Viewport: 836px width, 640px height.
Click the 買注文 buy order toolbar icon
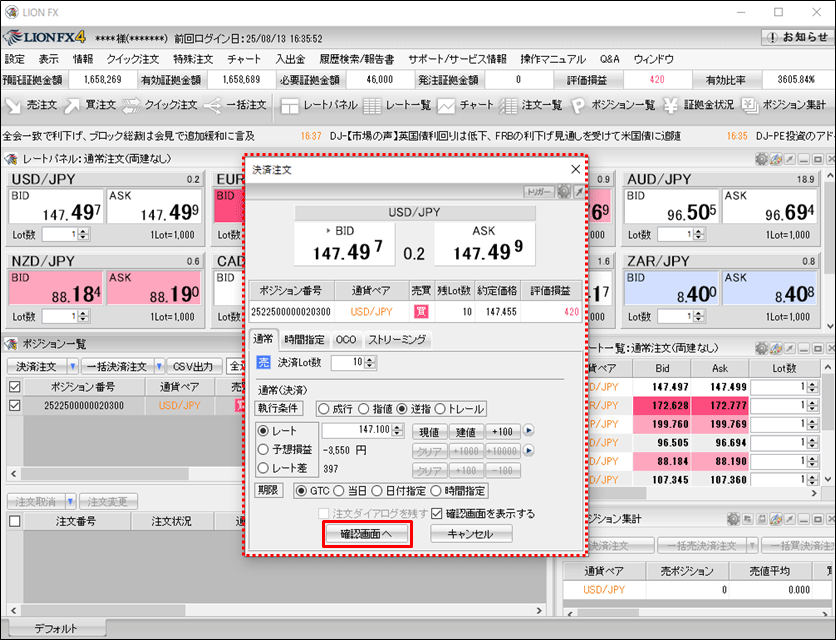(92, 105)
